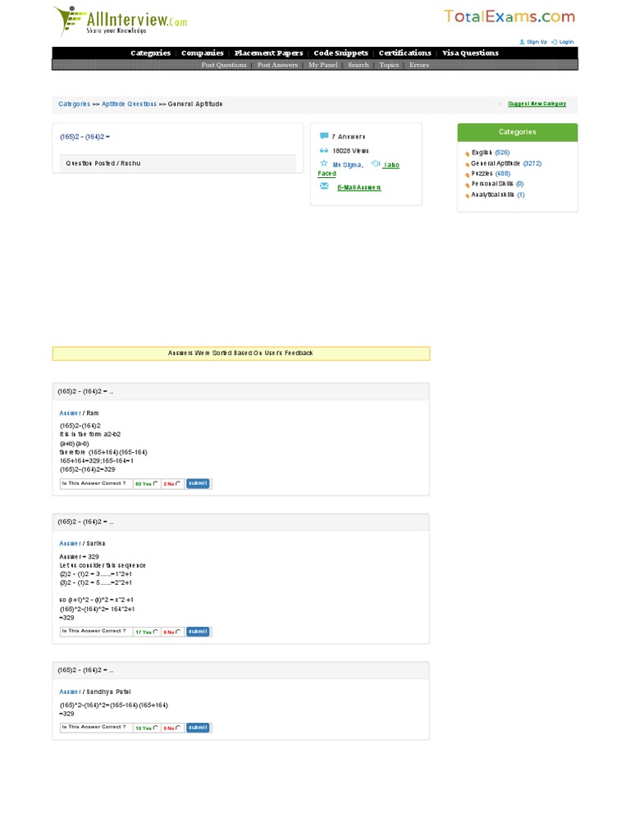
Task: Select Yes radio for Sarika's answer
Action: click(156, 632)
